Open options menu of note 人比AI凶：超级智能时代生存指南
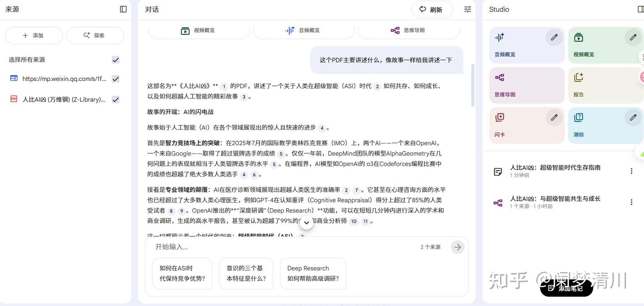644x306 pixels. pyautogui.click(x=631, y=170)
